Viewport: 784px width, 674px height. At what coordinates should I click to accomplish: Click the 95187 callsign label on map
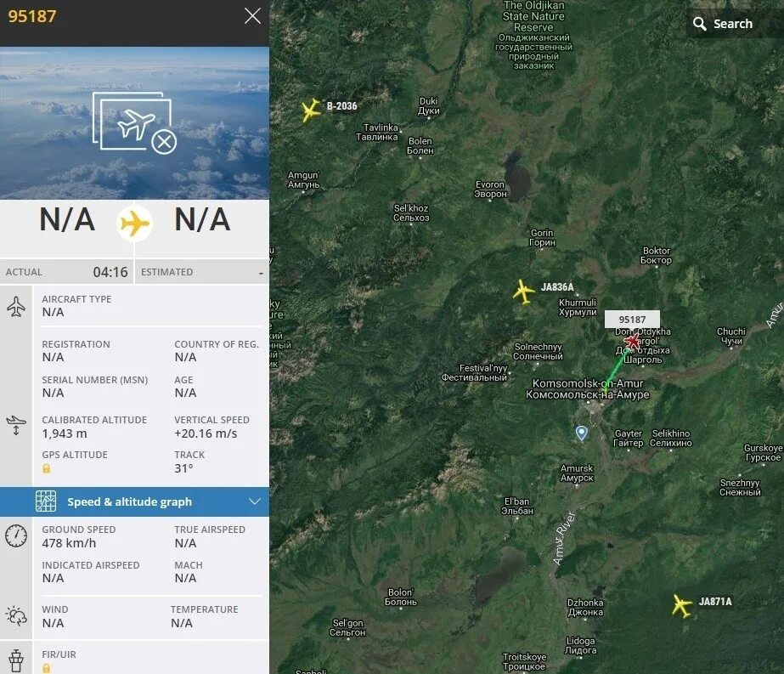coord(632,320)
